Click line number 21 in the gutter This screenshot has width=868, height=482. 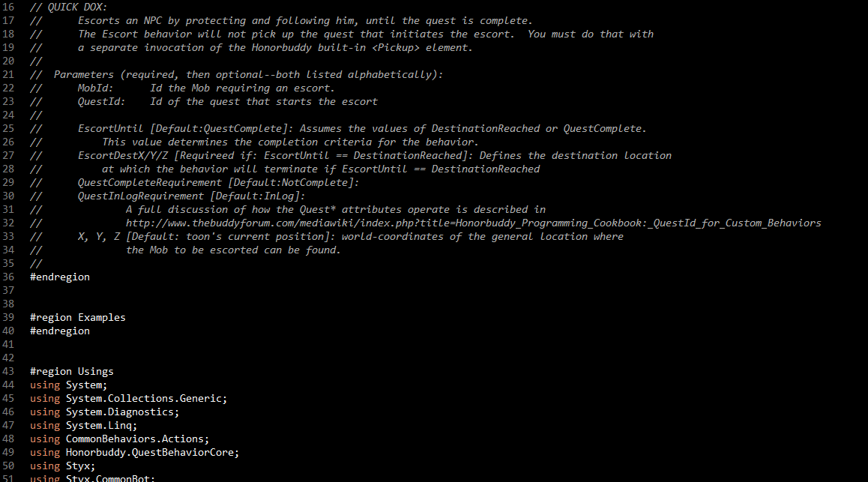8,75
